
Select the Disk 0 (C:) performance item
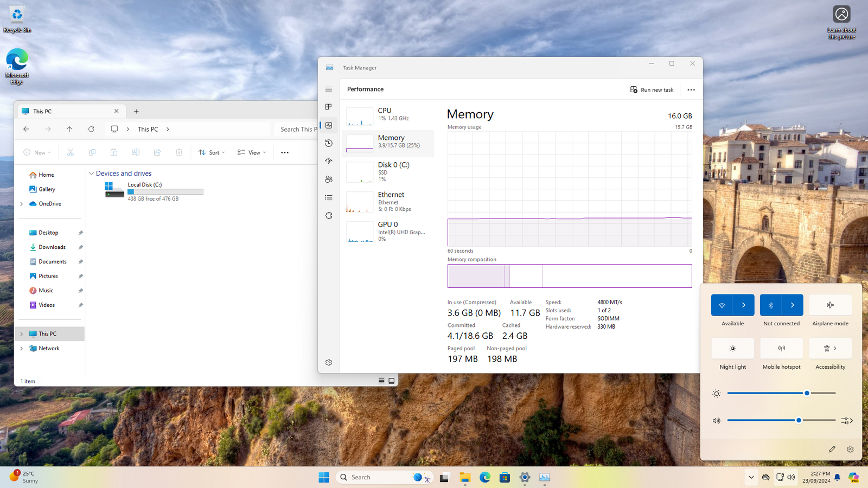click(x=388, y=171)
